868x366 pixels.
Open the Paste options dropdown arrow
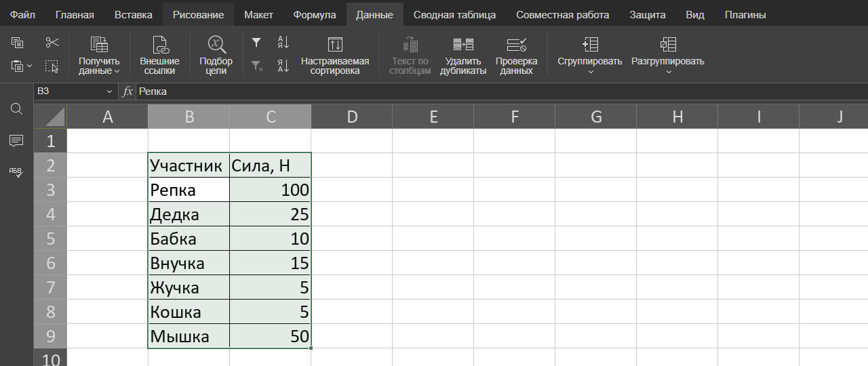click(x=29, y=66)
